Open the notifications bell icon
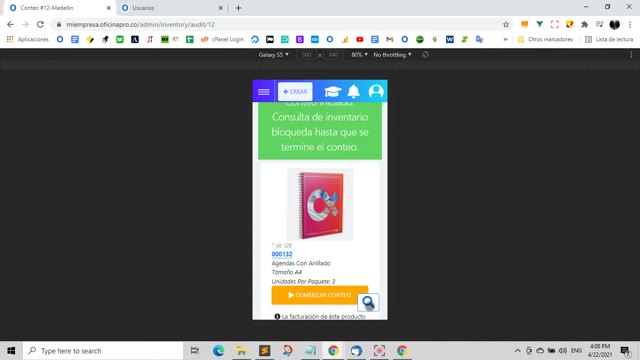This screenshot has height=360, width=640. click(x=353, y=91)
